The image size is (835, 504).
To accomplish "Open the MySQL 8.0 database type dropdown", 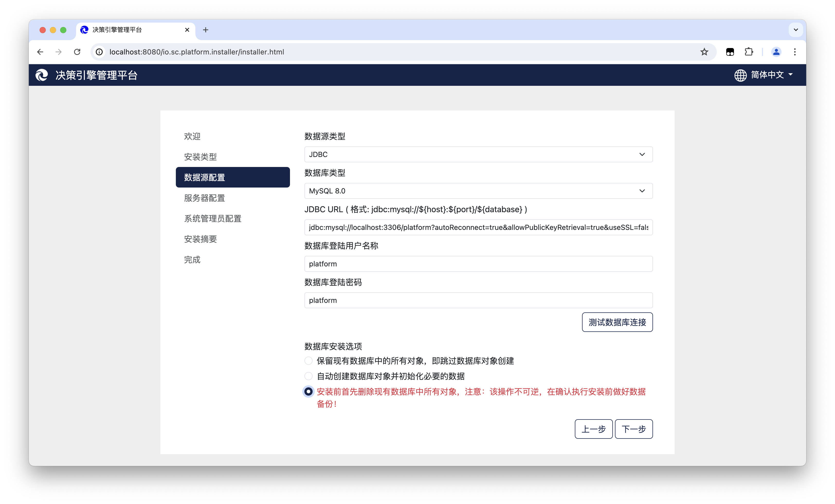I will [x=478, y=191].
